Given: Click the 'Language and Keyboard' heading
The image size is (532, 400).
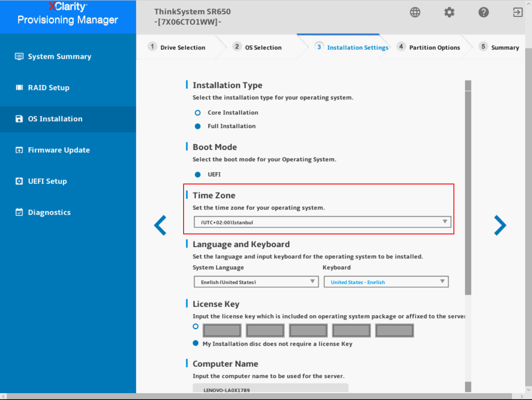Looking at the screenshot, I should click(x=241, y=244).
